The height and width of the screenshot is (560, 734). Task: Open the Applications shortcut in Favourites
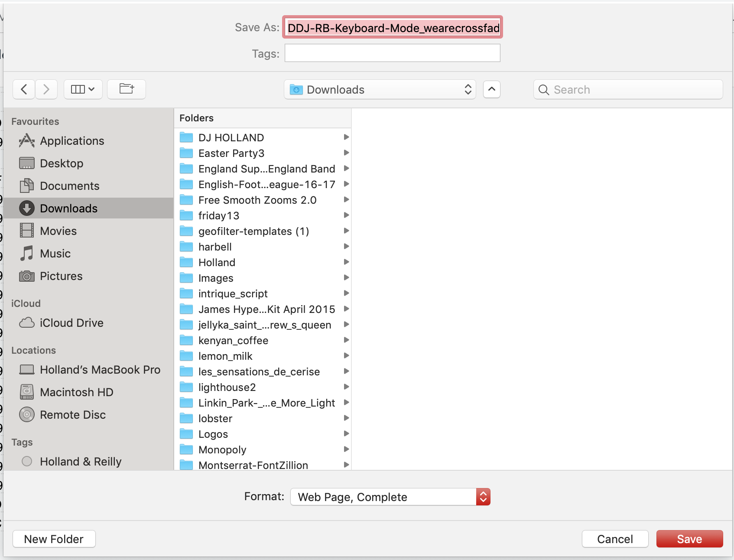pyautogui.click(x=72, y=140)
